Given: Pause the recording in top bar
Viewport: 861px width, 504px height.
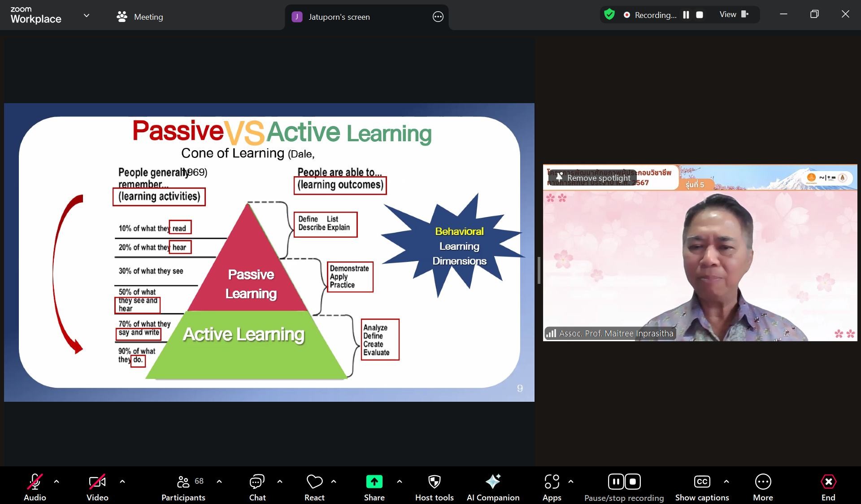Looking at the screenshot, I should (686, 15).
